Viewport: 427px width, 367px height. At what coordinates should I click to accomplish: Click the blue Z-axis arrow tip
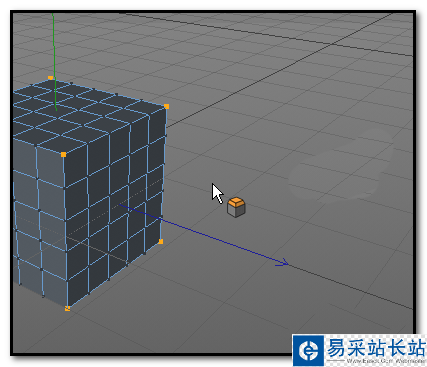coord(283,263)
